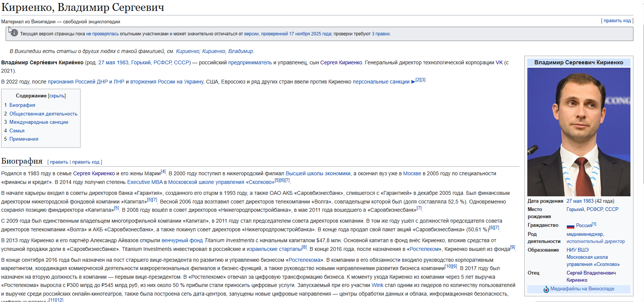Image resolution: width=644 pixels, height=302 pixels.
Task: Click 'править код' beside the 'Материал из Википедии' line
Action: (x=617, y=21)
